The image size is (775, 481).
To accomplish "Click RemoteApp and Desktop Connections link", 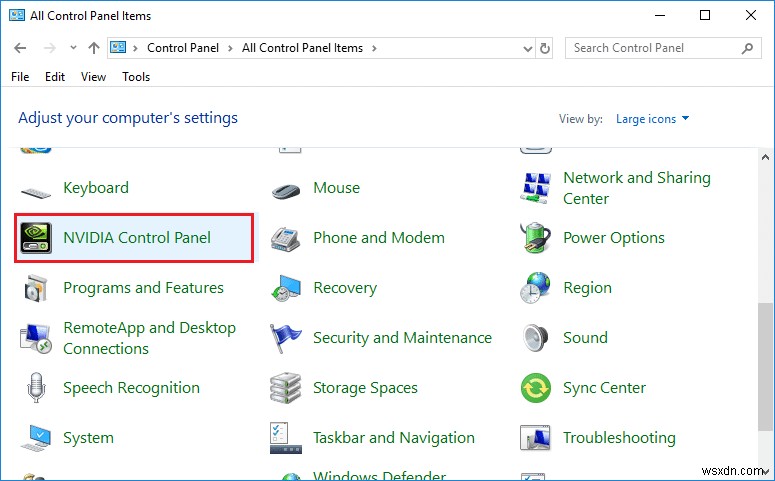I will [150, 338].
